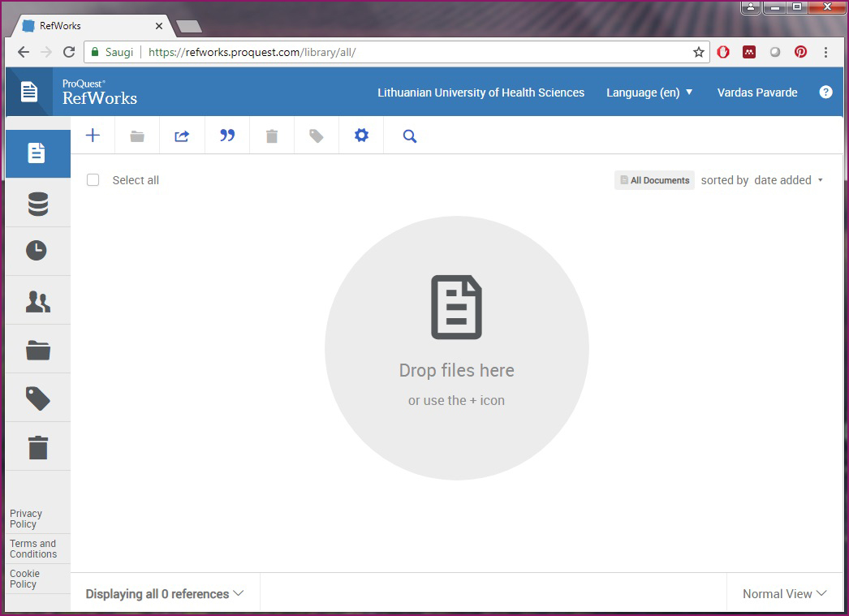Image resolution: width=849 pixels, height=616 pixels.
Task: Open the Vardas Pavarde user menu
Action: 756,93
